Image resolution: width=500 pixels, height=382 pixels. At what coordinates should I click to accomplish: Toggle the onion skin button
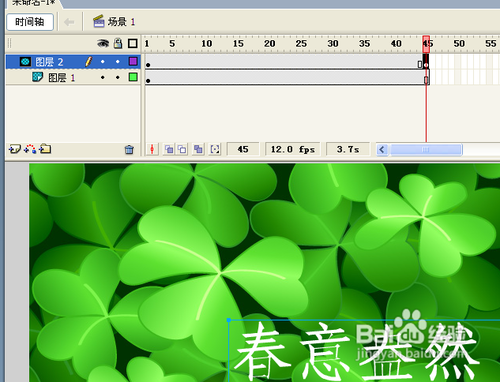coord(169,149)
